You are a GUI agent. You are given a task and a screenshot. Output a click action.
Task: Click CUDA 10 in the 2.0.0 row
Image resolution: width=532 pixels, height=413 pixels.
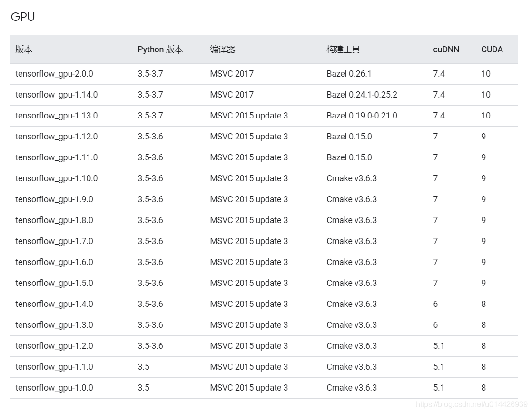point(486,74)
